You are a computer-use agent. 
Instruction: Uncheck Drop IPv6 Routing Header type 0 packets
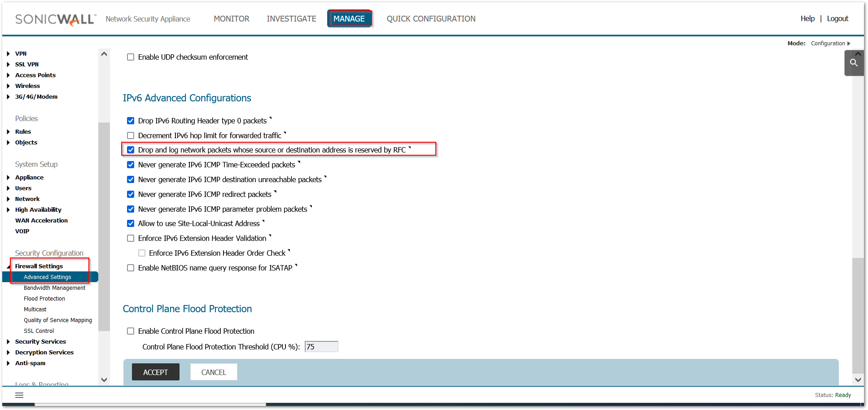pyautogui.click(x=131, y=121)
